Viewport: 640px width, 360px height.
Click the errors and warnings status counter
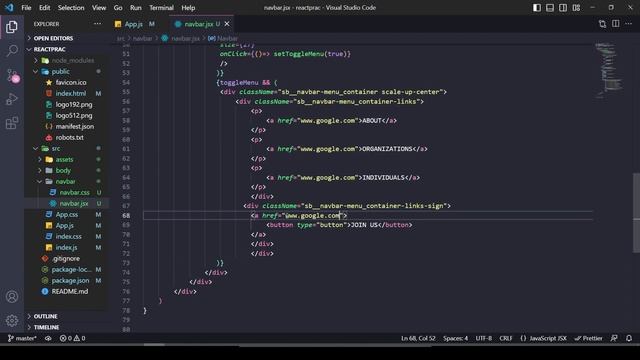[x=72, y=338]
